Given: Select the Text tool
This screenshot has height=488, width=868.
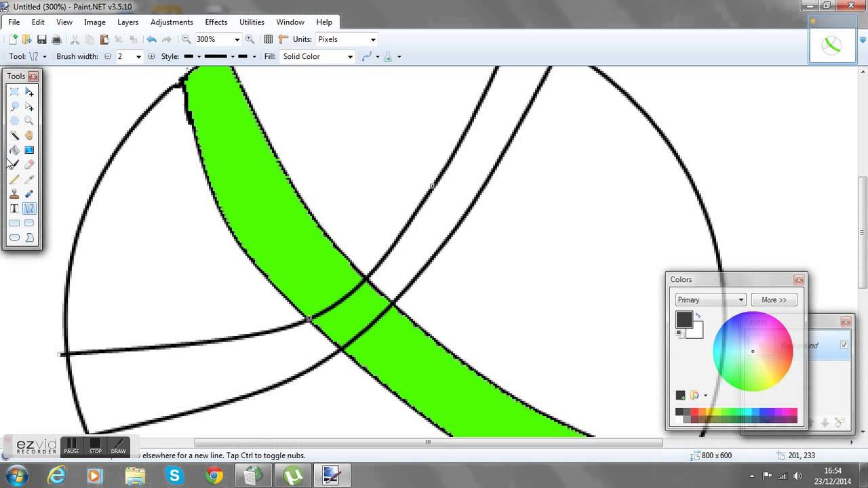Looking at the screenshot, I should 14,208.
